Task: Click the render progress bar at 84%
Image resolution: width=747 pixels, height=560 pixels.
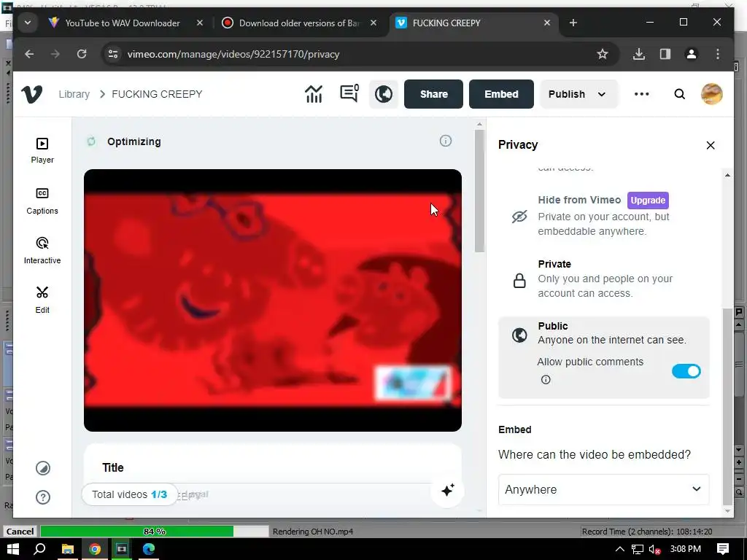Action: (155, 532)
